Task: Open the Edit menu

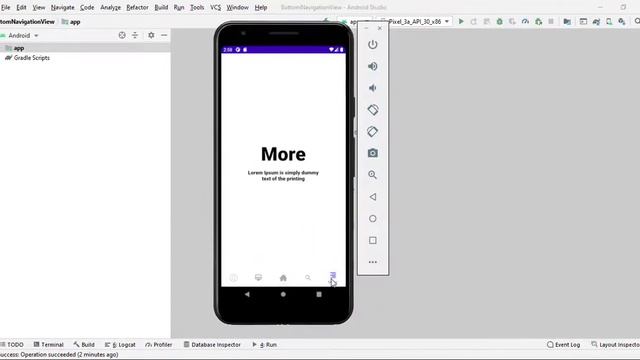Action: click(x=21, y=7)
